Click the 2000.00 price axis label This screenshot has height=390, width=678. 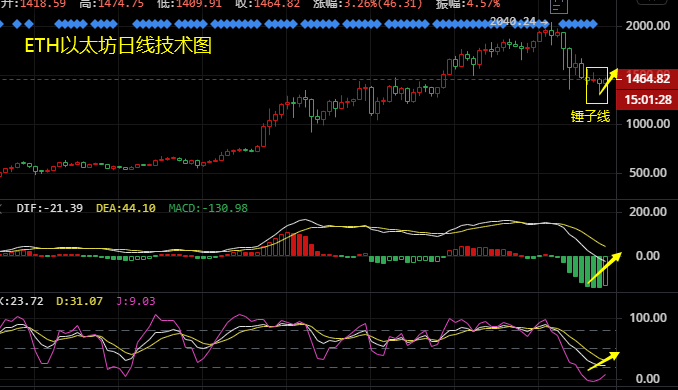[648, 26]
